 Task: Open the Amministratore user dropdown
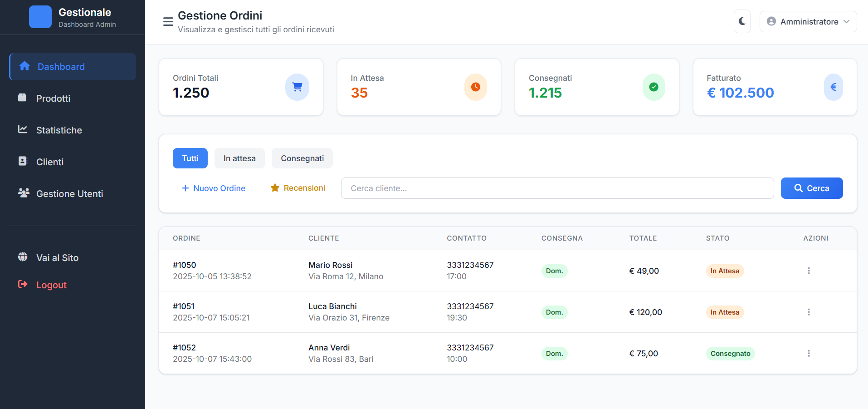coord(808,21)
